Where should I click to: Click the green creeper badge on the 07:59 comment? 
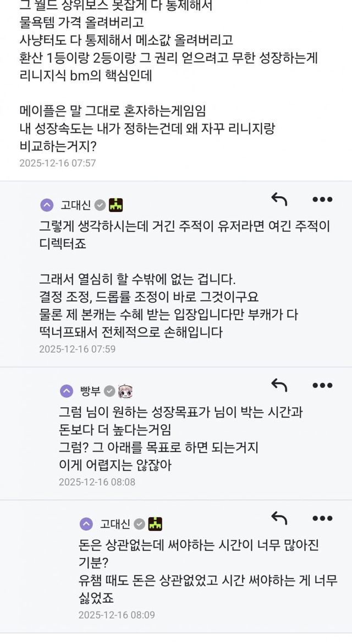click(116, 206)
